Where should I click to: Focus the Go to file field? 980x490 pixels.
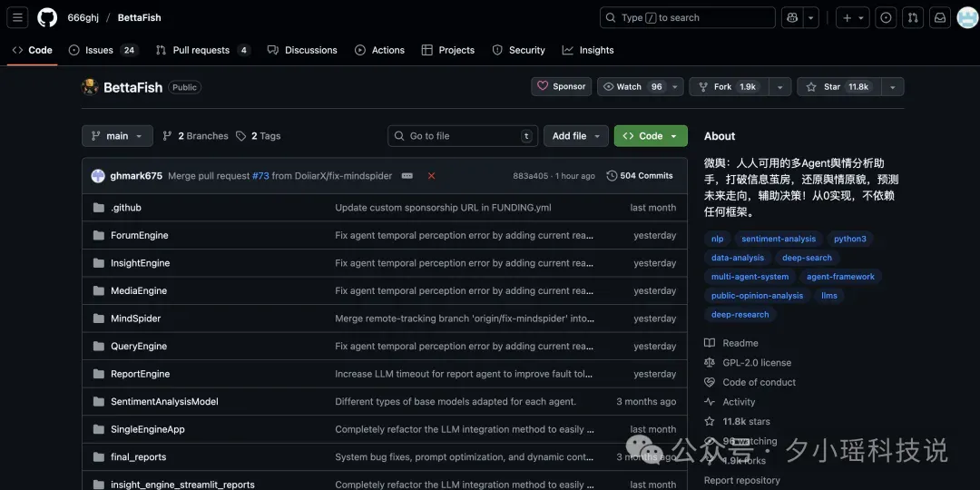[x=463, y=135]
